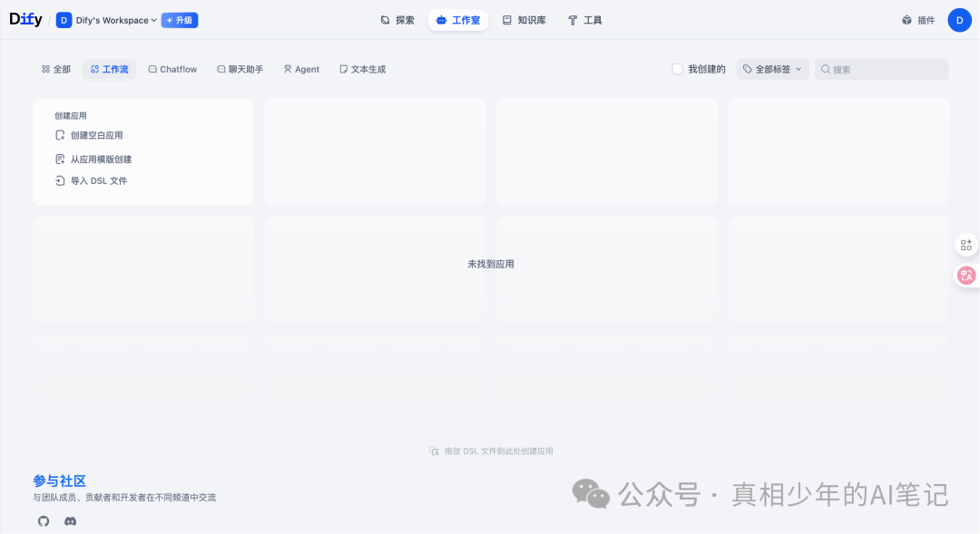This screenshot has height=534, width=980.
Task: Click the Dify logo
Action: [25, 19]
